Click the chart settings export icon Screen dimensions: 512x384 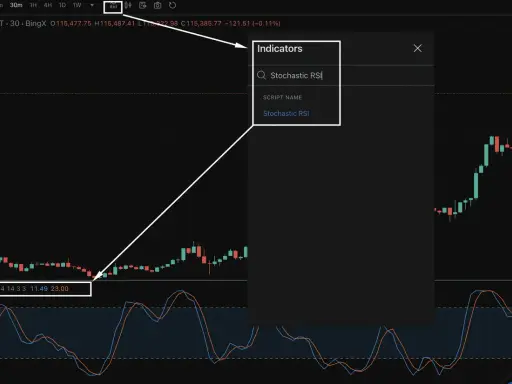pyautogui.click(x=143, y=5)
